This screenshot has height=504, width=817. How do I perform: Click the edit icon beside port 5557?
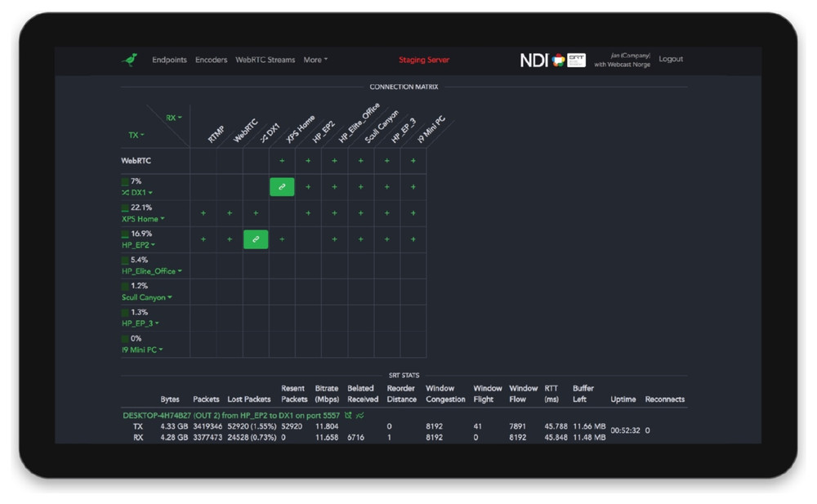pos(348,416)
